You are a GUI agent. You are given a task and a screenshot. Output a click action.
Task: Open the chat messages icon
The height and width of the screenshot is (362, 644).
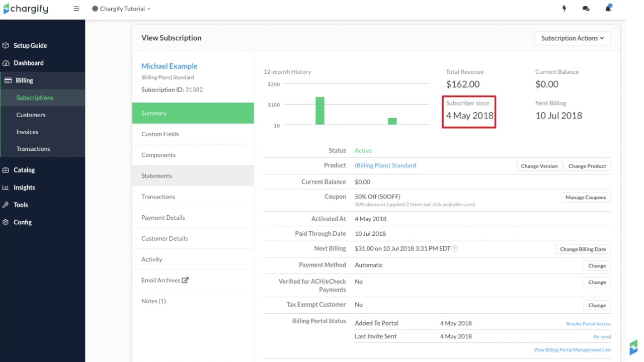[586, 9]
